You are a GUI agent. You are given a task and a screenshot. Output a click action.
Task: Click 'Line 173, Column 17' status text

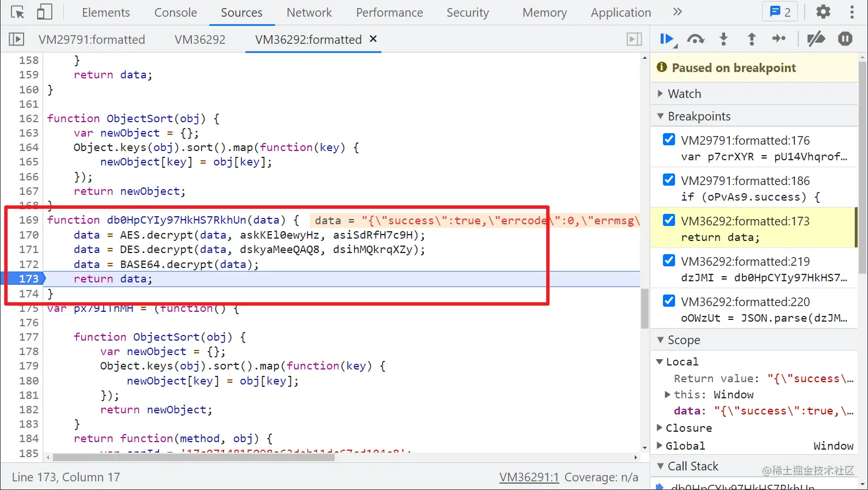coord(66,477)
